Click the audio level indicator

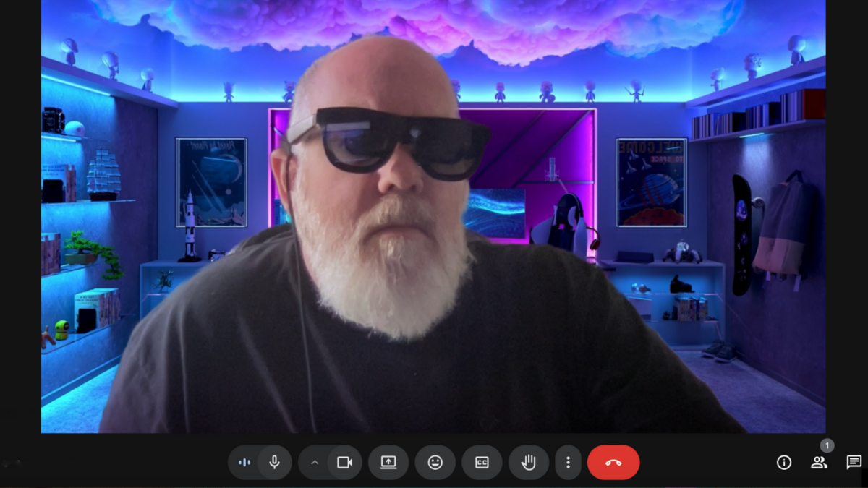[x=244, y=463]
